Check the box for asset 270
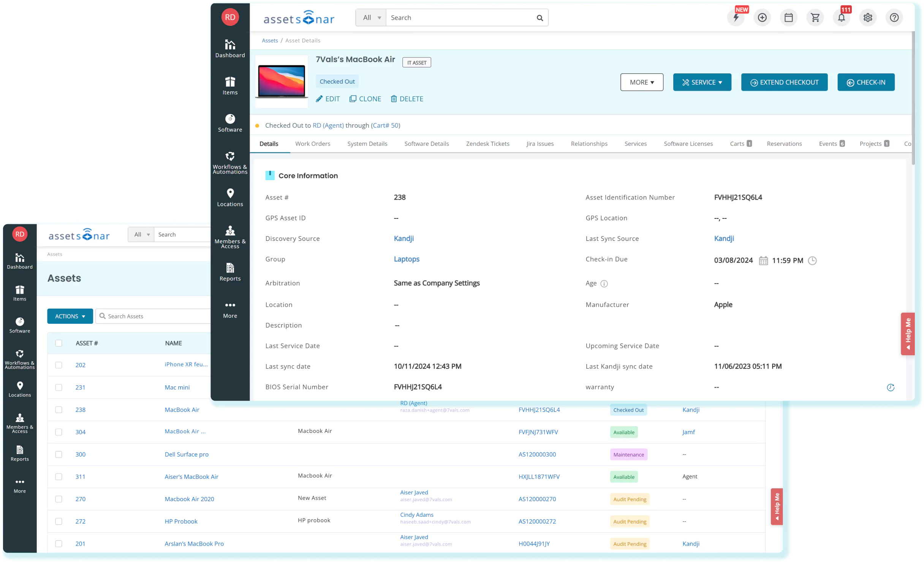Image resolution: width=924 pixels, height=562 pixels. coord(59,499)
